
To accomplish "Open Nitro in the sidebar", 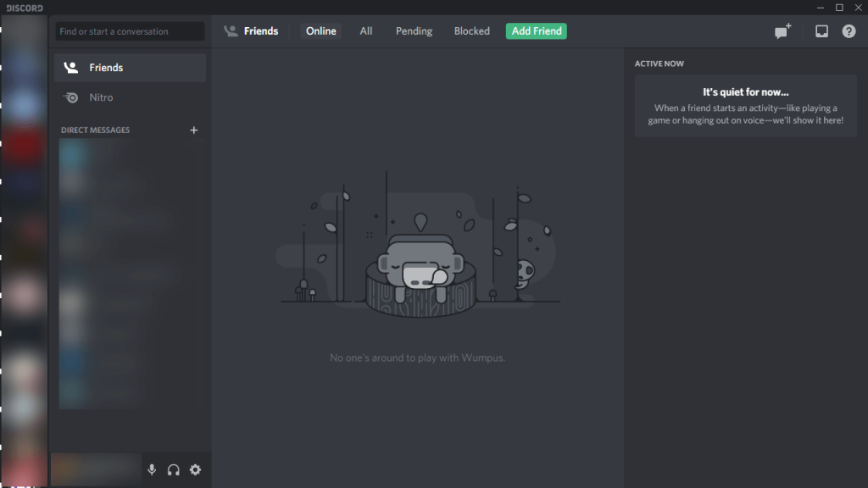I will point(130,97).
